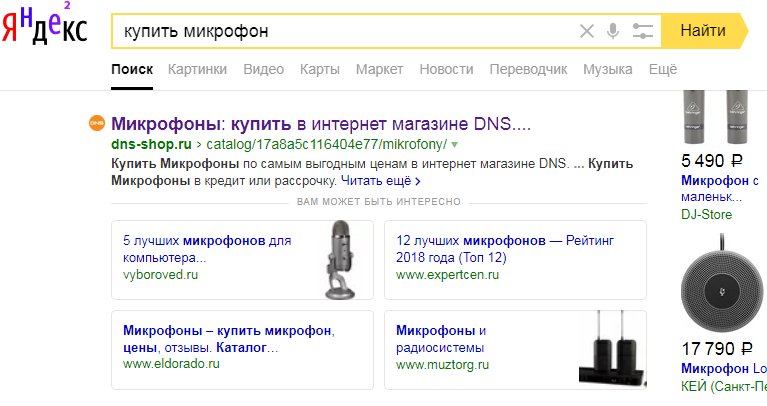Viewport: 767px width, 406px height.
Task: Click the www.expertcen.ru address
Action: 448,275
